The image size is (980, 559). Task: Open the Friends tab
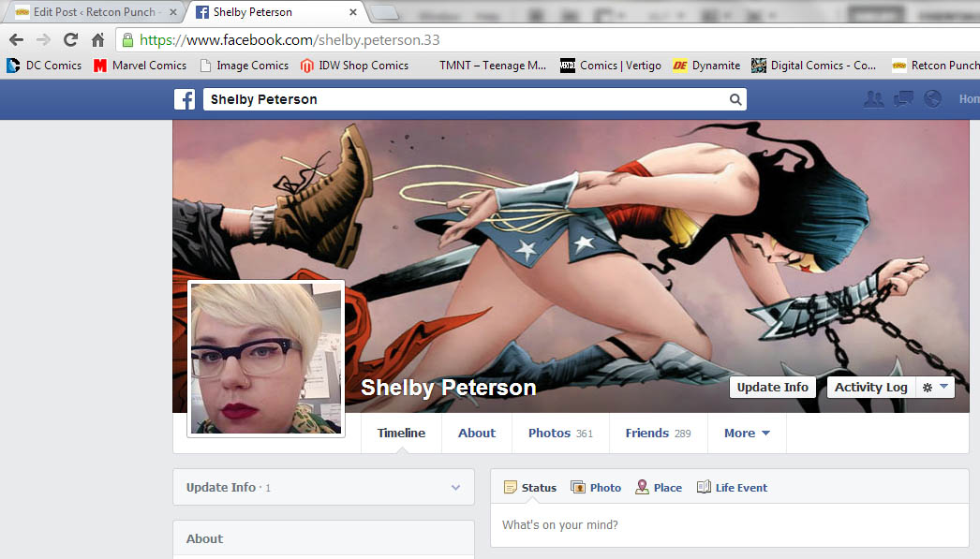(657, 434)
